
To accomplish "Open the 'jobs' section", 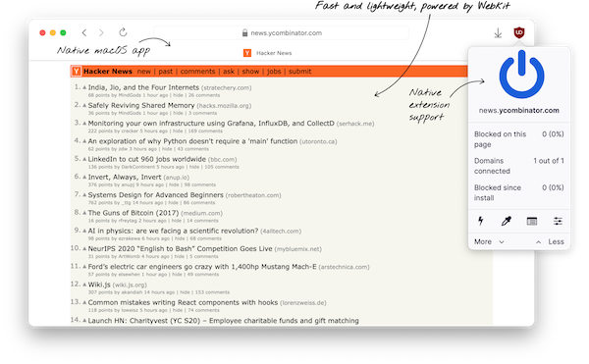I will [274, 72].
